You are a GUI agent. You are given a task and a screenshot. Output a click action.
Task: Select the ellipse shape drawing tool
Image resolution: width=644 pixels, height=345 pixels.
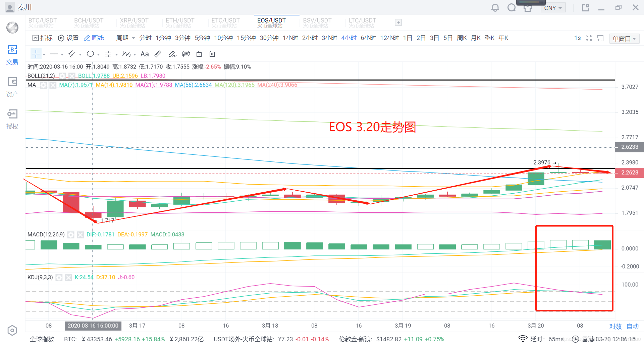[90, 54]
